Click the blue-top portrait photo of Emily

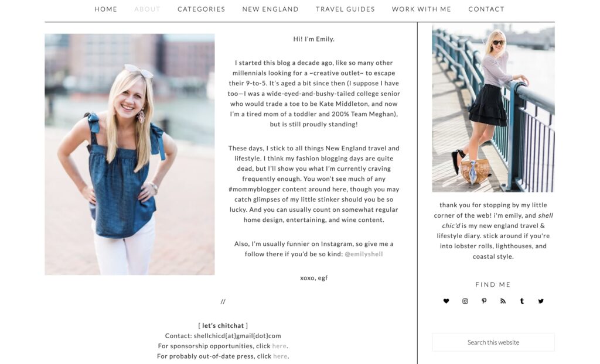click(x=129, y=154)
